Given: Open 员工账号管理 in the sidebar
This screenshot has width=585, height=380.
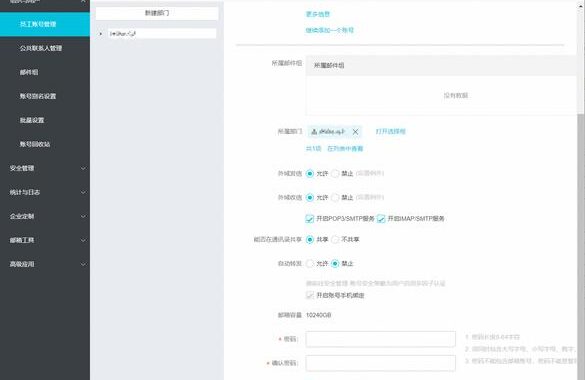Looking at the screenshot, I should pyautogui.click(x=45, y=24).
